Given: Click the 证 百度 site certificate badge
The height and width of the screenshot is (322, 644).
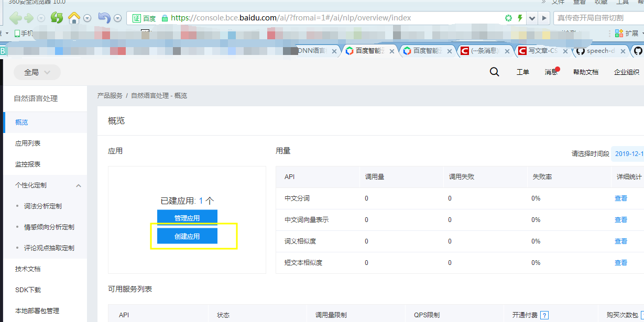Looking at the screenshot, I should click(144, 18).
